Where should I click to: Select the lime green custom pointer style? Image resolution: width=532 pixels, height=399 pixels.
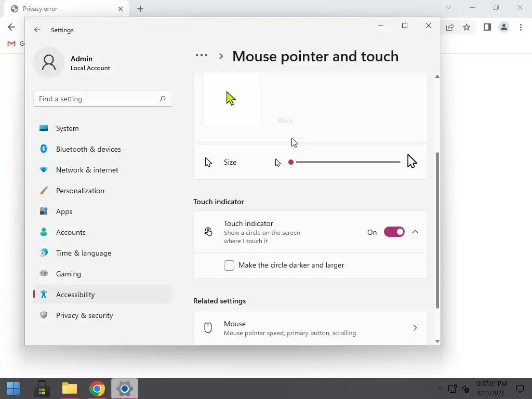click(x=231, y=99)
